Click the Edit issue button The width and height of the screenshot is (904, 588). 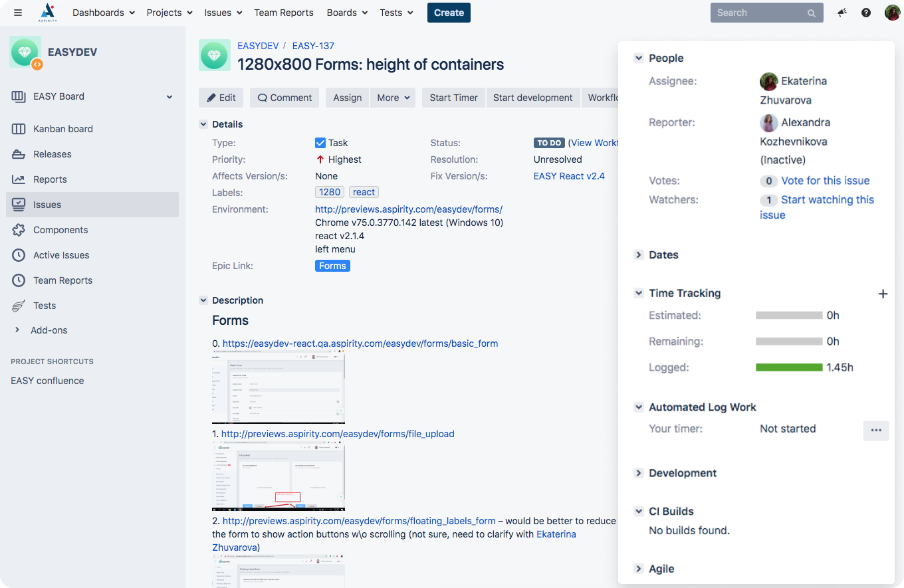(x=221, y=98)
